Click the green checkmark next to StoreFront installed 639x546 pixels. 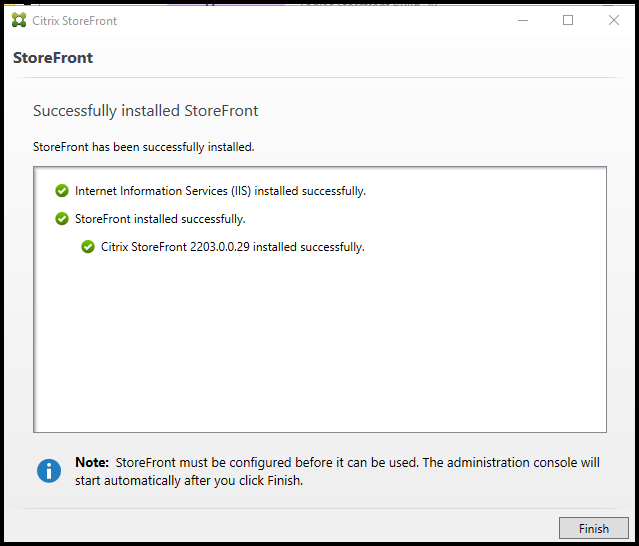tap(62, 218)
